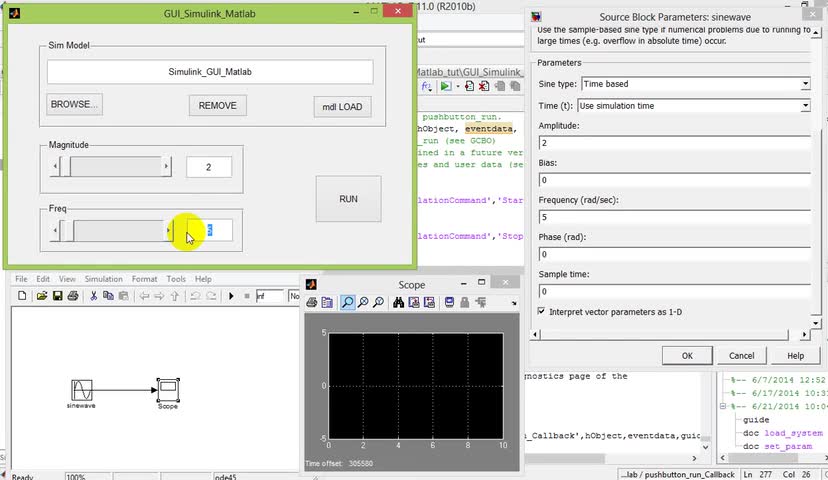828x480 pixels.
Task: Open the run options dropdown arrow next to Run
Action: tap(457, 86)
